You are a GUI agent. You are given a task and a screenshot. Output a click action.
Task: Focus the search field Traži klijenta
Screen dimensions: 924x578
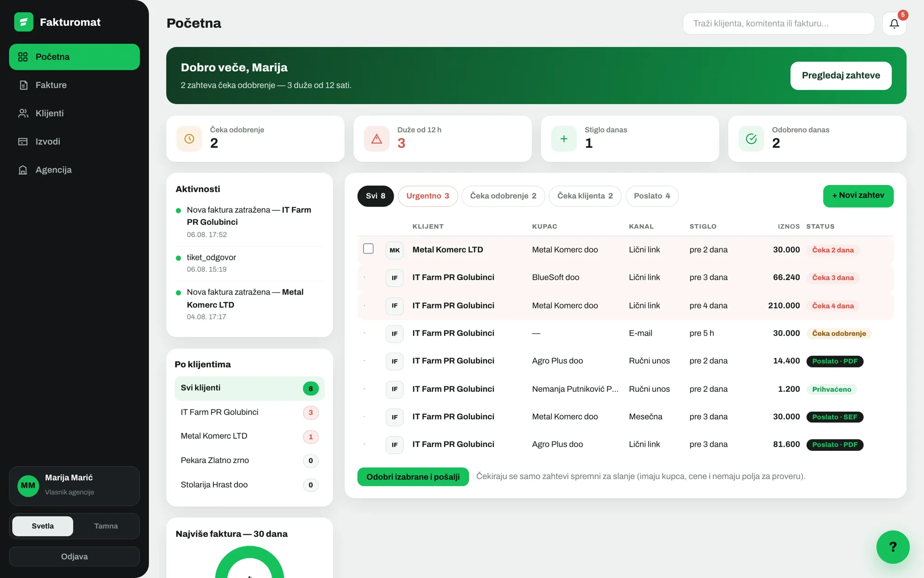coord(778,24)
